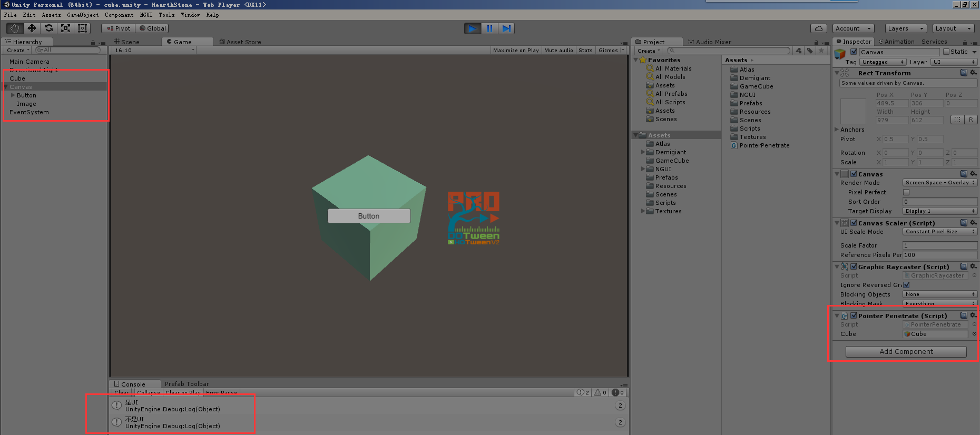The height and width of the screenshot is (435, 980).
Task: Switch to the Prefab Toolbar tab
Action: click(x=187, y=384)
